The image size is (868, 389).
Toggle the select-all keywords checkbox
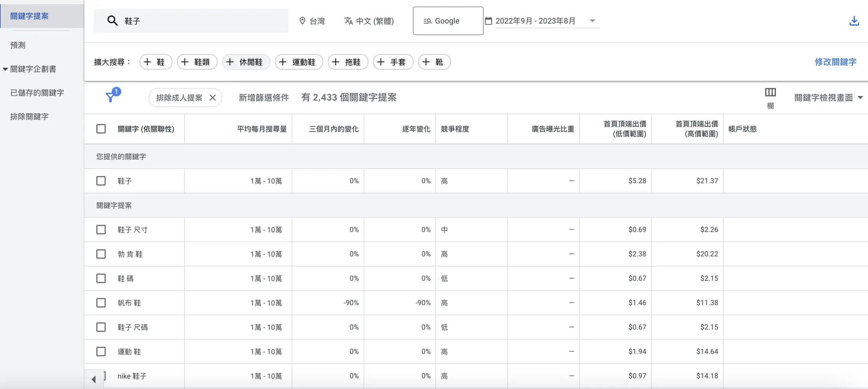[101, 129]
